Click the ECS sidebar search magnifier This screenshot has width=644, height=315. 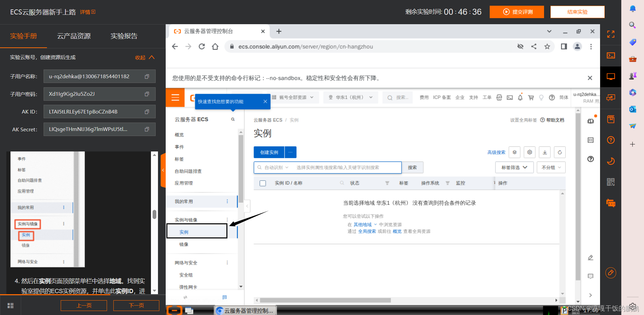(x=233, y=119)
